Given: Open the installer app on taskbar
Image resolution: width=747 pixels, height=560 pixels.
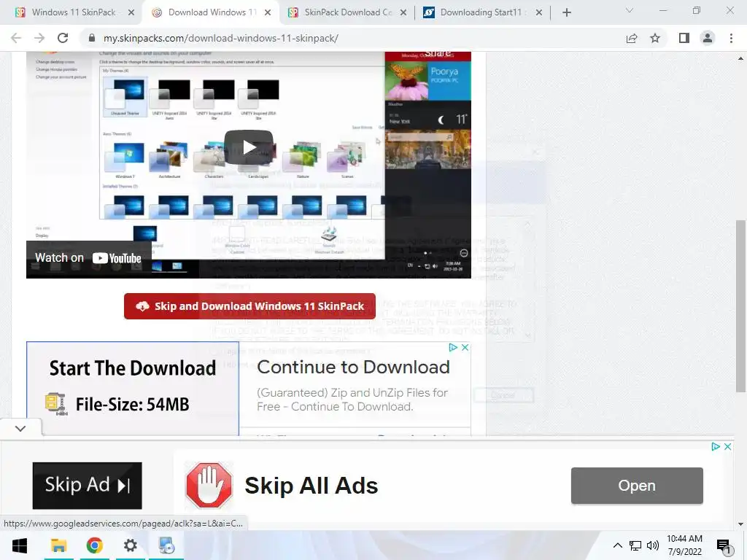Looking at the screenshot, I should (x=166, y=545).
